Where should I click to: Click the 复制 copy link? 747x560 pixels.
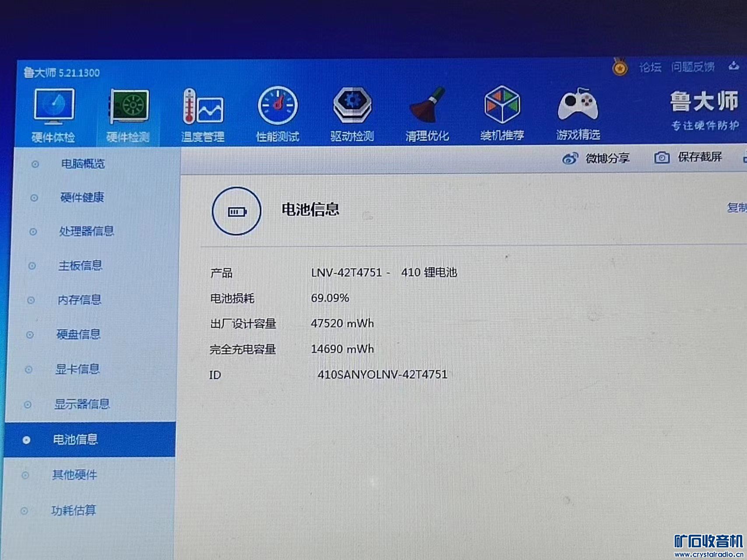737,207
